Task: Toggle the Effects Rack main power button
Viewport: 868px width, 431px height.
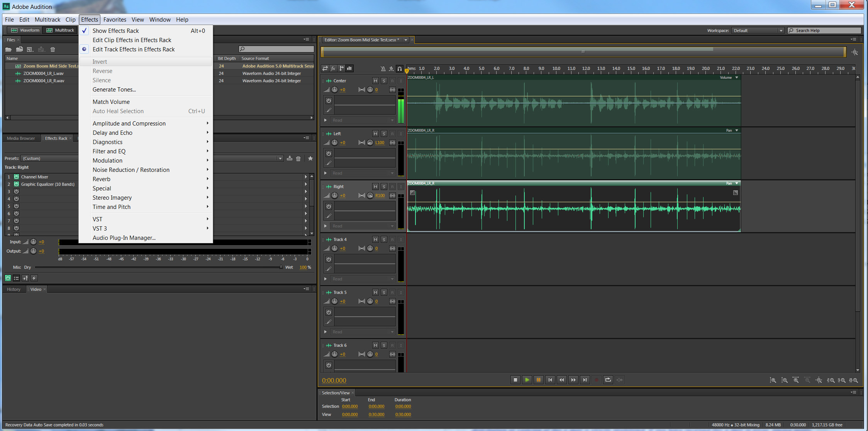Action: point(8,278)
